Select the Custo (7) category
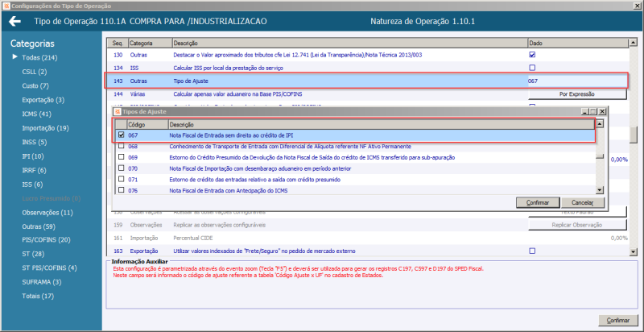Viewport: 644px width, 332px height. [35, 86]
